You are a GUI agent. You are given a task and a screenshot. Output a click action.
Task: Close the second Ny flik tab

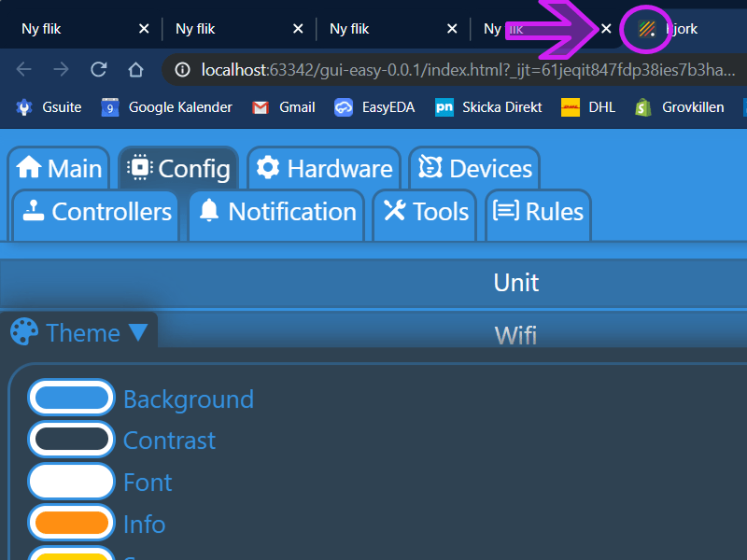click(298, 29)
